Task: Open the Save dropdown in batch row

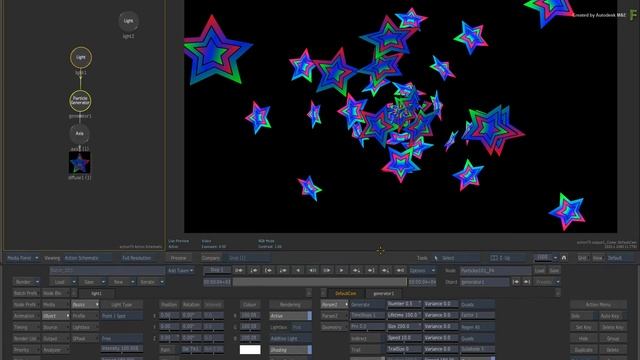Action: pyautogui.click(x=92, y=282)
